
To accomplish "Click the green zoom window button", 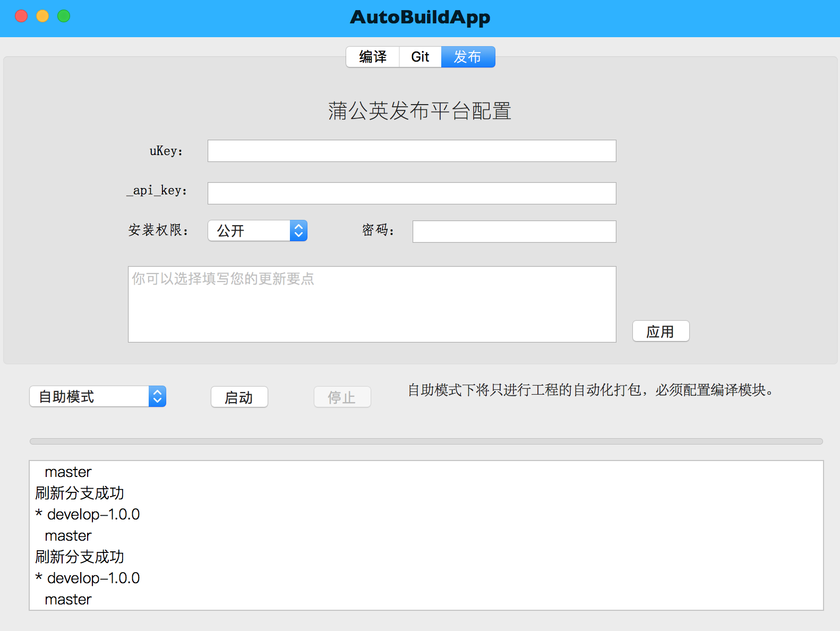I will point(64,16).
